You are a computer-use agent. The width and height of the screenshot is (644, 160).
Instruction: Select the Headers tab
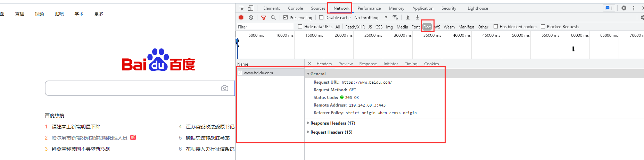coord(324,64)
